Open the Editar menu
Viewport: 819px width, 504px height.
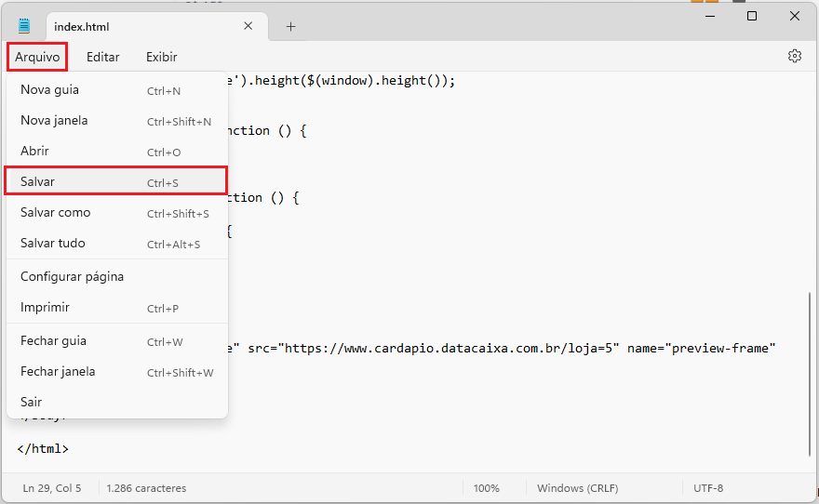102,57
